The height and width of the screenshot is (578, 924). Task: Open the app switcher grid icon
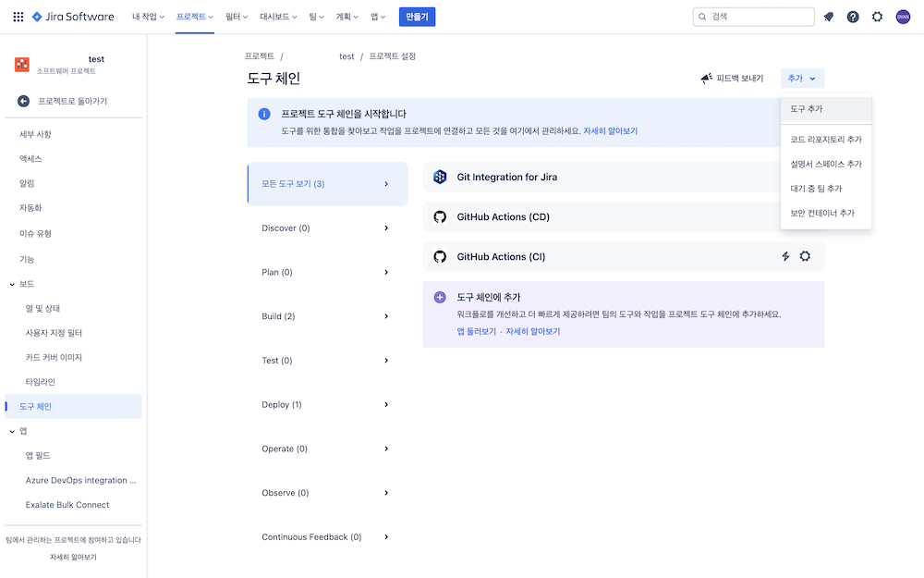[x=18, y=17]
